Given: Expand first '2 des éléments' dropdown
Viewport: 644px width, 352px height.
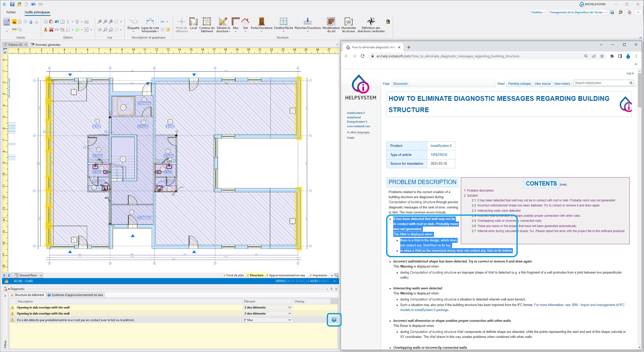Looking at the screenshot, I should (x=290, y=307).
